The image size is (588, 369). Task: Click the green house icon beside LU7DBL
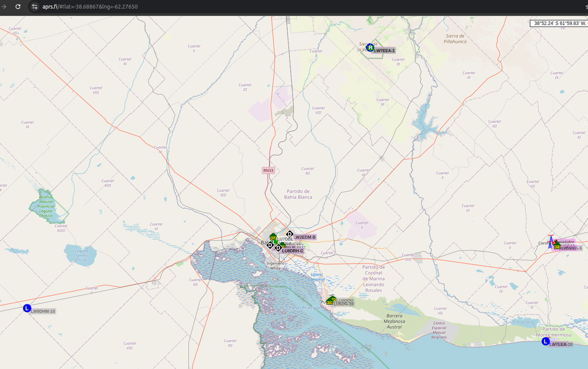[x=273, y=237]
